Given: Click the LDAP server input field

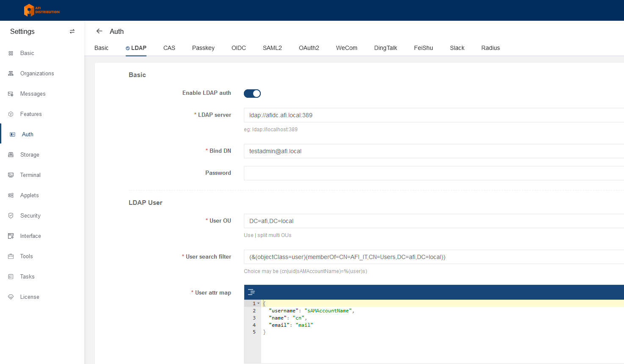Looking at the screenshot, I should [434, 115].
